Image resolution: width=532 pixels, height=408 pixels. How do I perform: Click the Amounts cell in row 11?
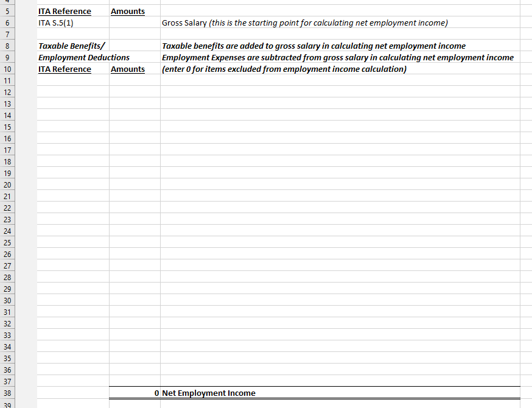135,80
